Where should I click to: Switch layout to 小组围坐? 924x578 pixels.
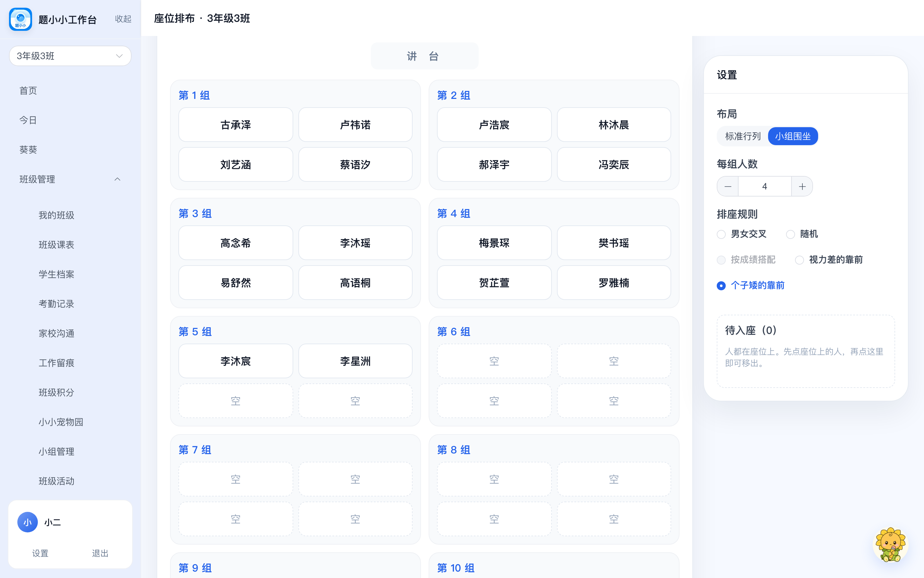(793, 136)
